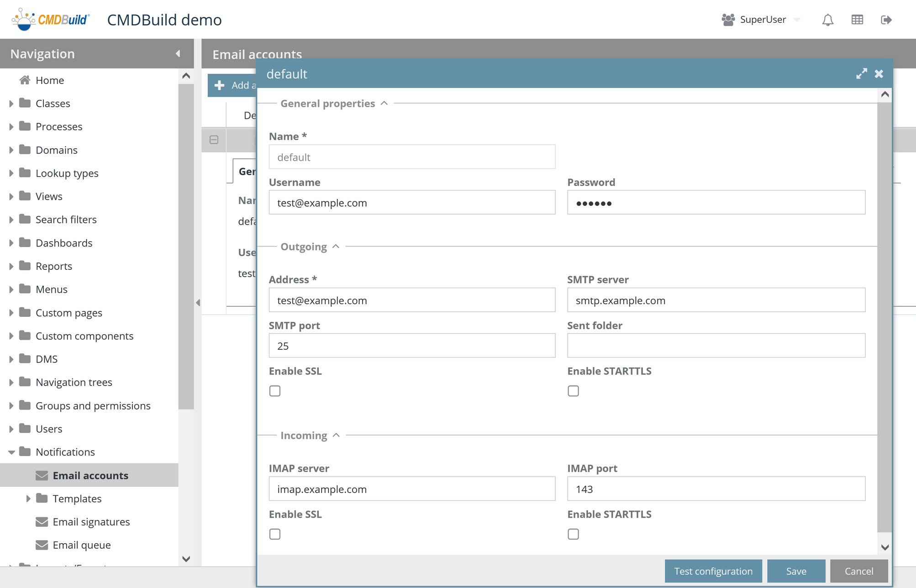This screenshot has width=916, height=588.
Task: Collapse the Navigation panel with arrow icon
Action: tap(178, 54)
